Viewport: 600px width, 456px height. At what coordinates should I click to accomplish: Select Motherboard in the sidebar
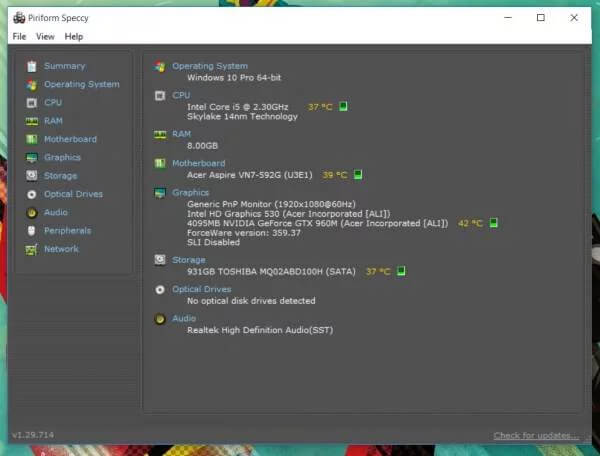[70, 139]
